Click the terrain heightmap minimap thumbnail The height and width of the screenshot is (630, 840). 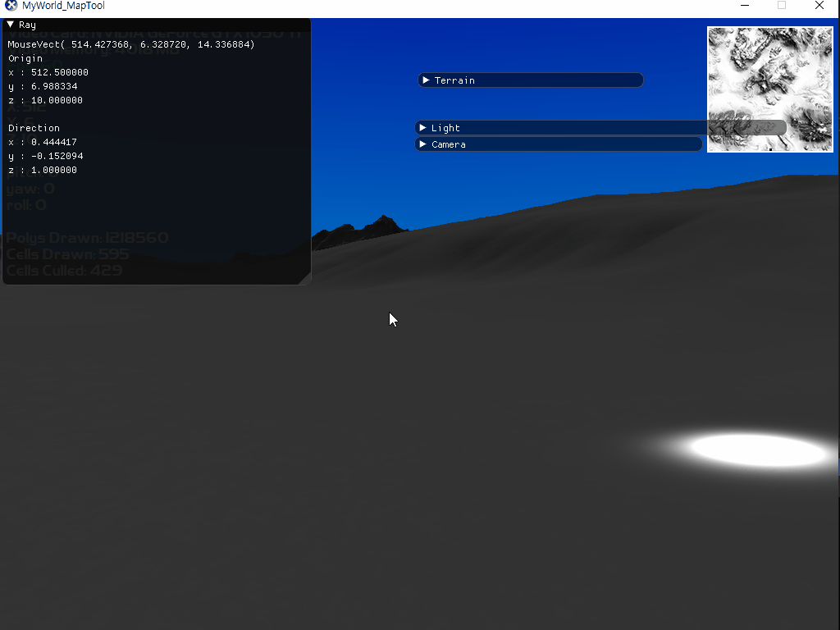pos(769,89)
